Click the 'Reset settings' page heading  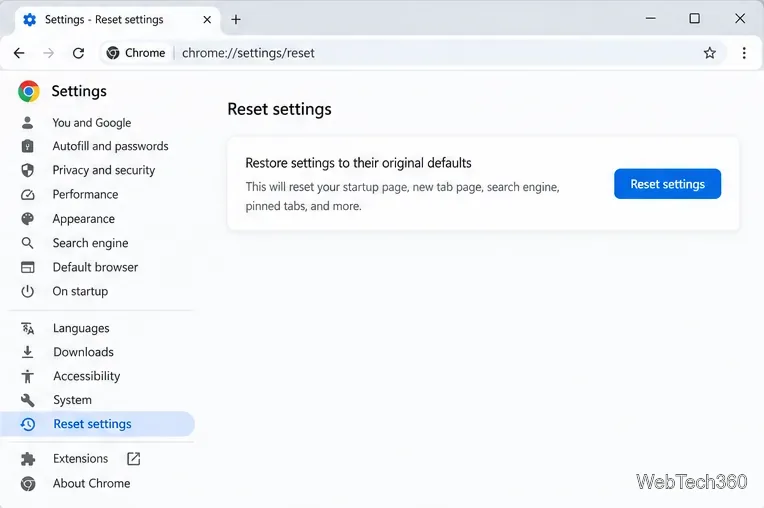(279, 109)
